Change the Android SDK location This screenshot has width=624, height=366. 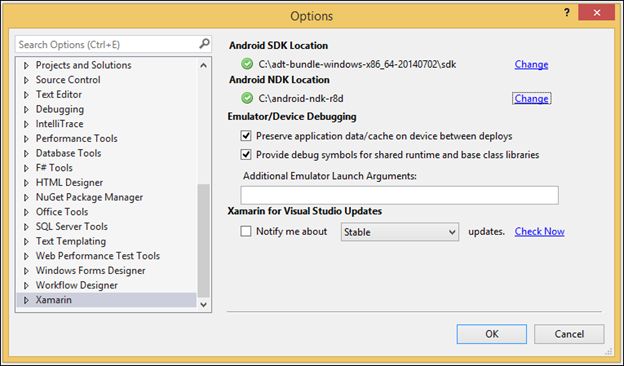[531, 64]
